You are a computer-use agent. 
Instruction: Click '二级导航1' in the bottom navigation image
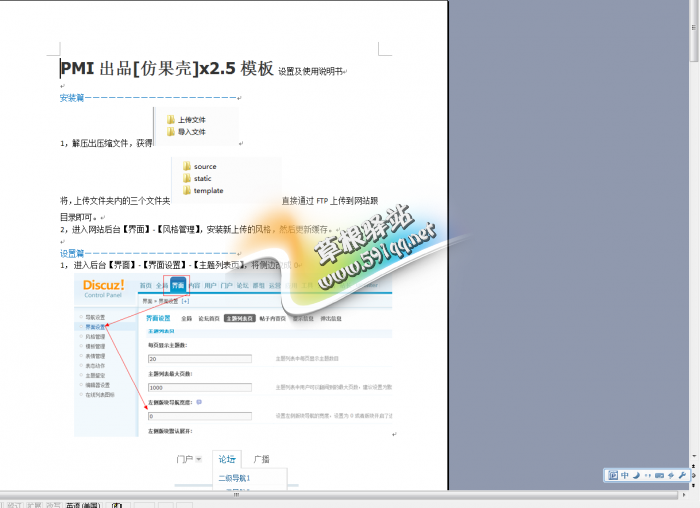(x=234, y=478)
